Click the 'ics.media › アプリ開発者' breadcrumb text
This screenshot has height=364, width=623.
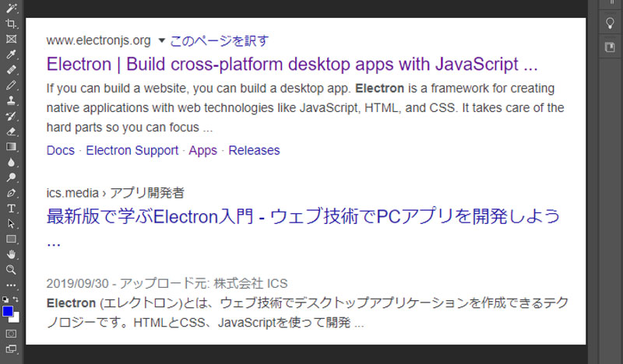pos(115,193)
